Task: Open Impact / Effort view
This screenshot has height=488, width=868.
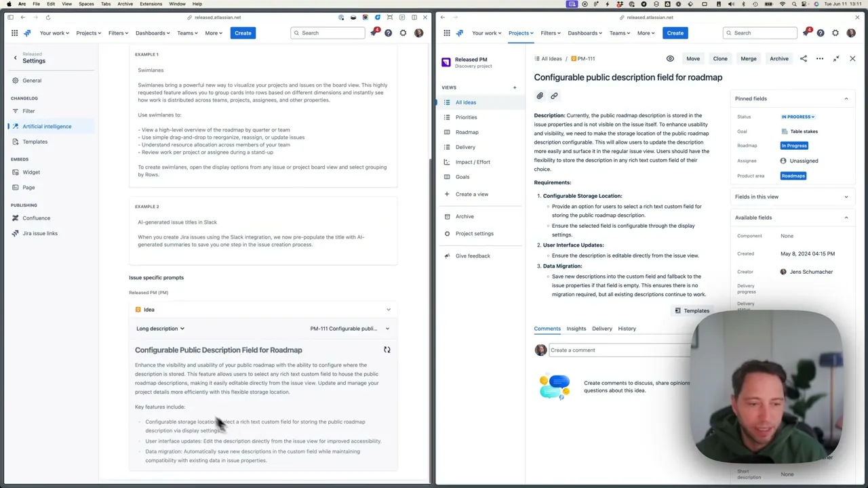Action: point(473,162)
